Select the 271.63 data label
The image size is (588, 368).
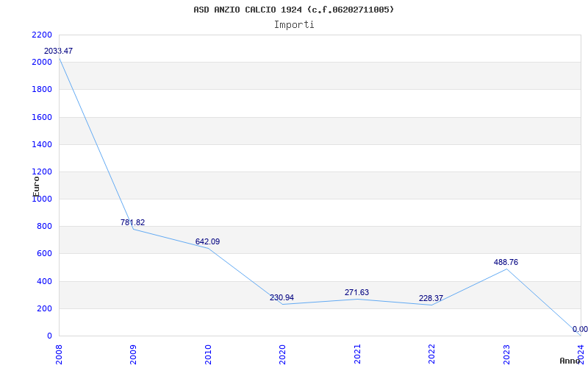pos(356,292)
